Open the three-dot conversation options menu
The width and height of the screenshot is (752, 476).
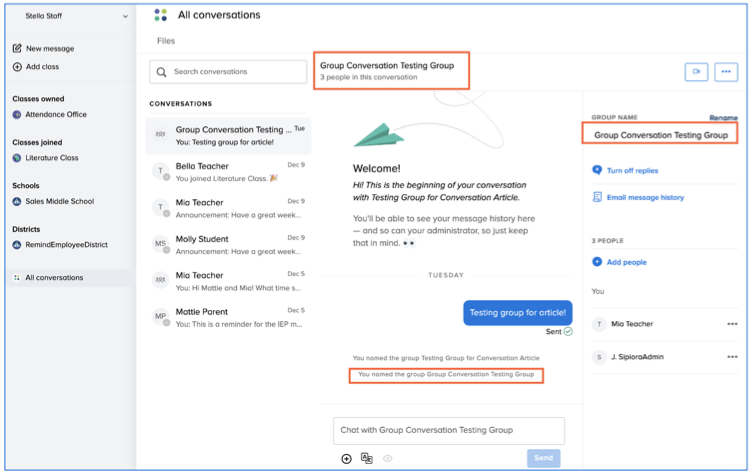726,72
